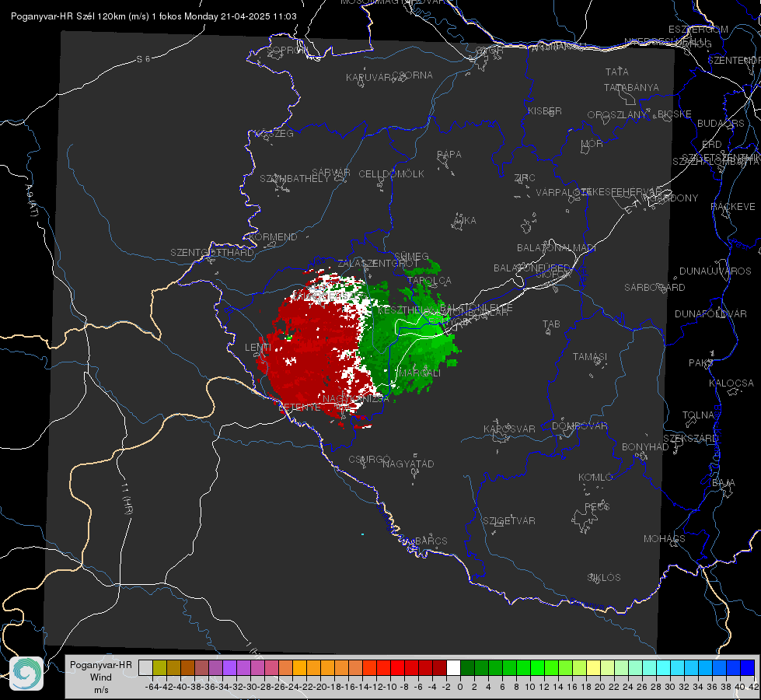
Task: Click the KAPUVAR city label
Action: (369, 78)
